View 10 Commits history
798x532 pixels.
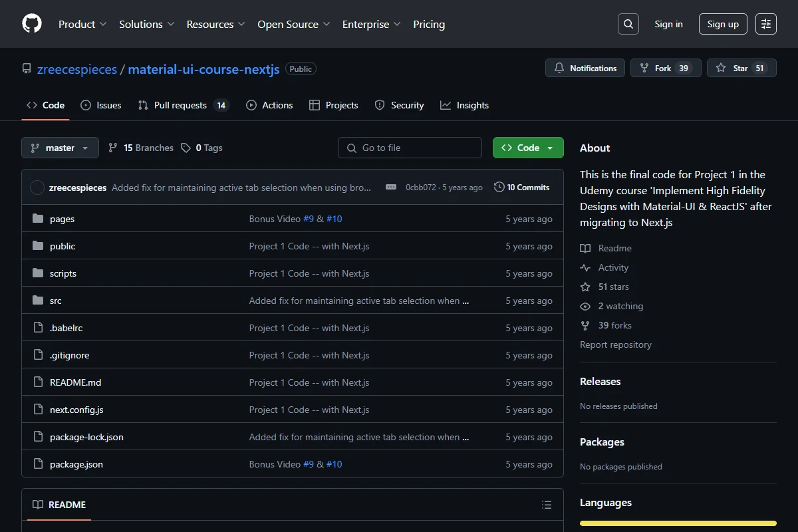[522, 188]
